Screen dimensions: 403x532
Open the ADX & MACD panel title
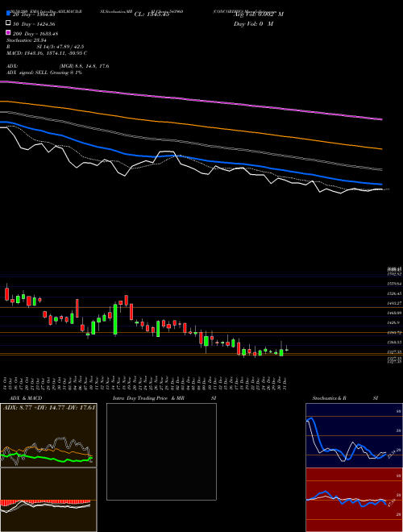tap(26, 398)
